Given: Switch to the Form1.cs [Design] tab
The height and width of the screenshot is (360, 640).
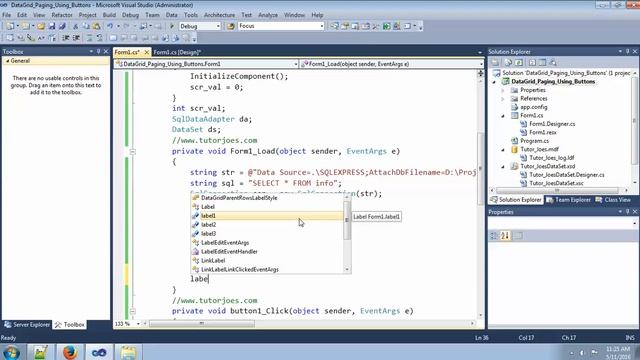Looking at the screenshot, I should coord(177,52).
